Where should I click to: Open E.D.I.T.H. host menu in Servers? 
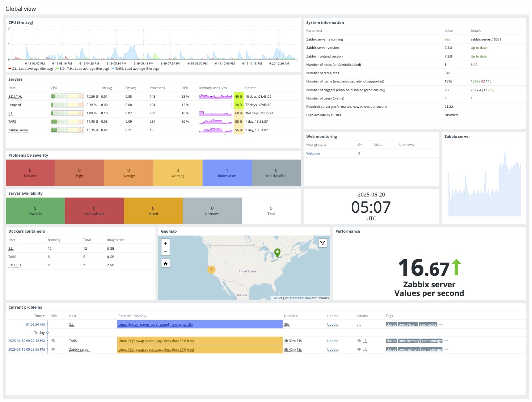click(x=15, y=97)
